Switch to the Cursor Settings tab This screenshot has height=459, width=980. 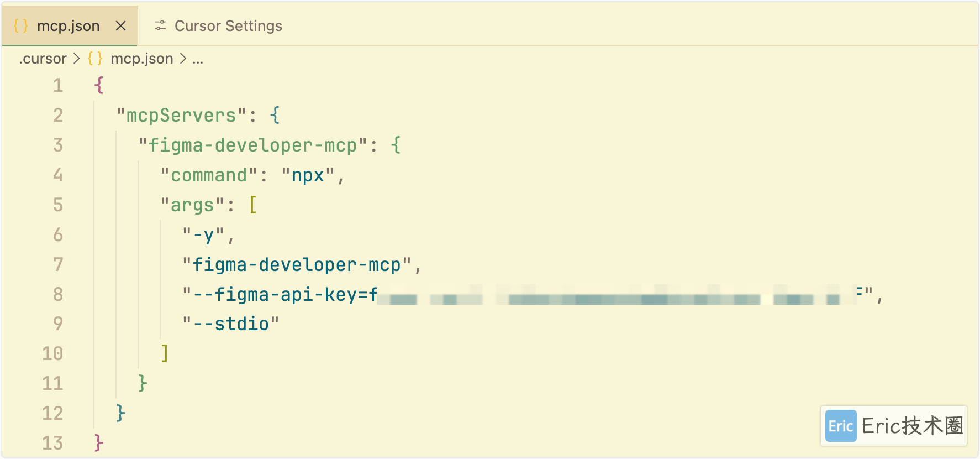point(218,25)
